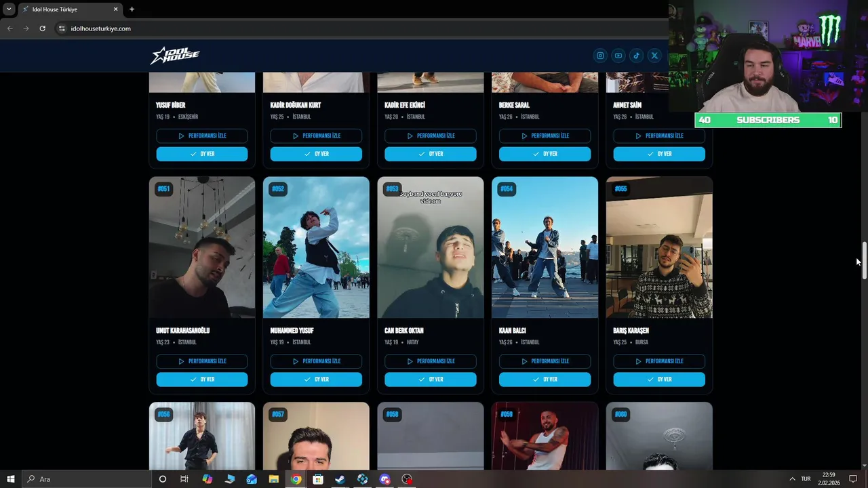Watch Umut Karahasanoğlu's performance
This screenshot has width=868, height=488.
tap(202, 361)
